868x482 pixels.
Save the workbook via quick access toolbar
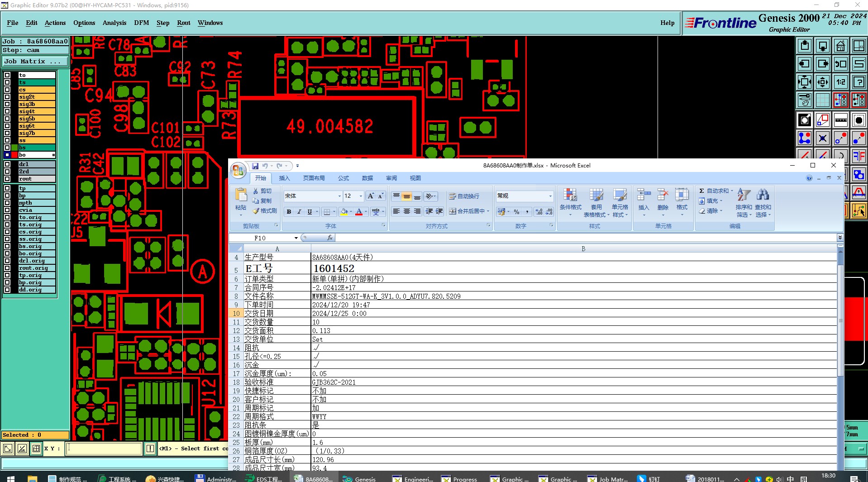[x=255, y=166]
